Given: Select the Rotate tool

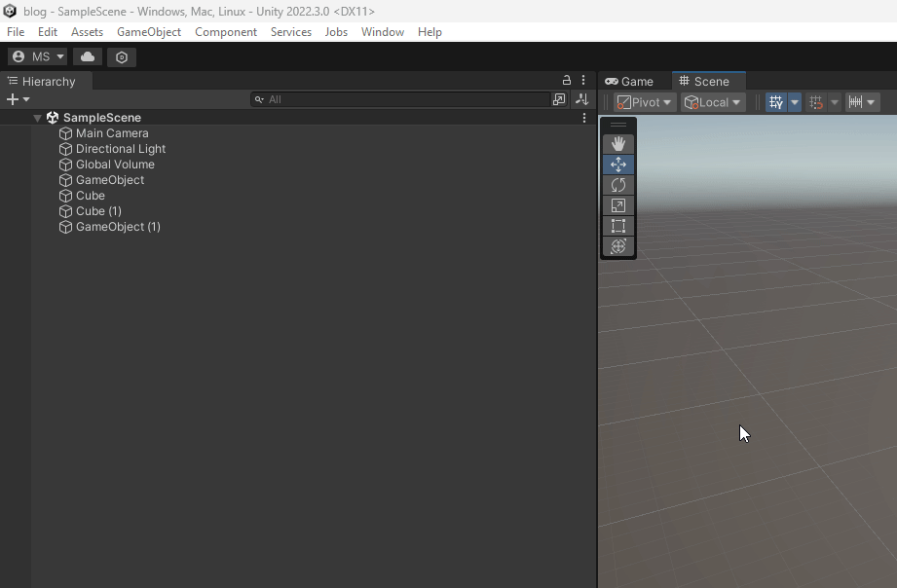Looking at the screenshot, I should pos(617,185).
